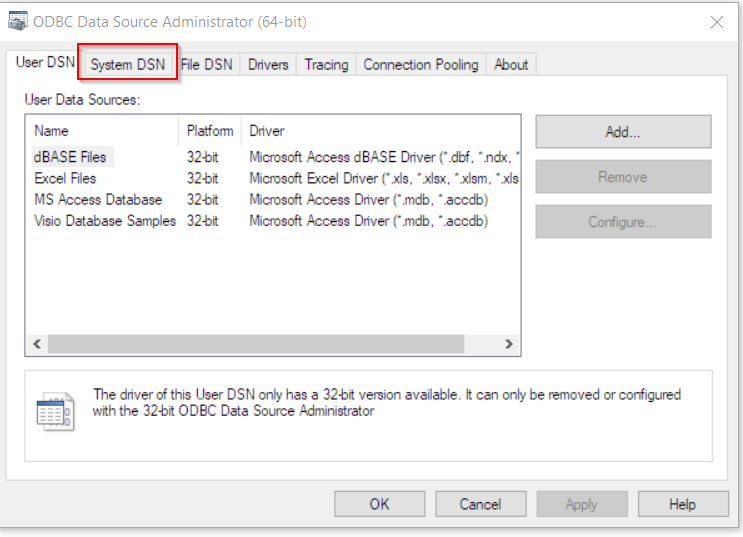This screenshot has width=743, height=537.
Task: Click the data source info icon
Action: [53, 411]
